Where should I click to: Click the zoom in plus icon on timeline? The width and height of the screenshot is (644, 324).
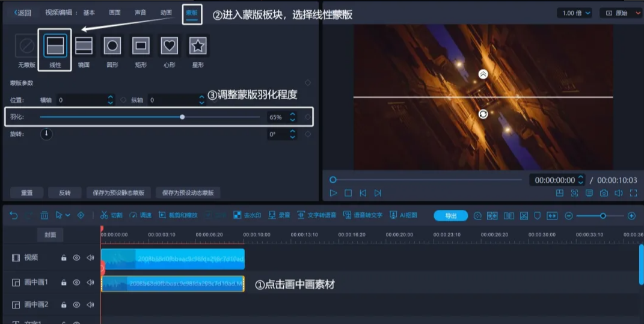(x=632, y=216)
